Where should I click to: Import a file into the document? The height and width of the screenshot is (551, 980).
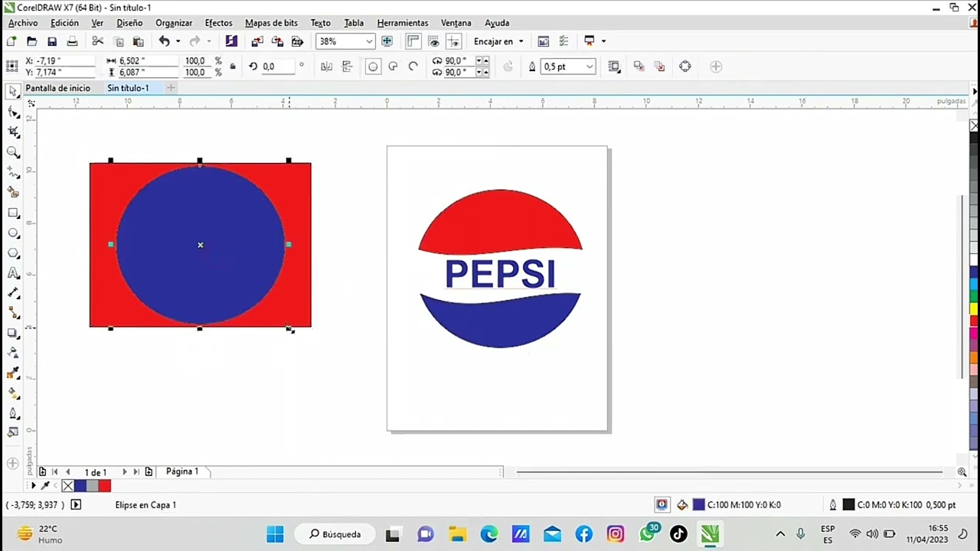257,41
